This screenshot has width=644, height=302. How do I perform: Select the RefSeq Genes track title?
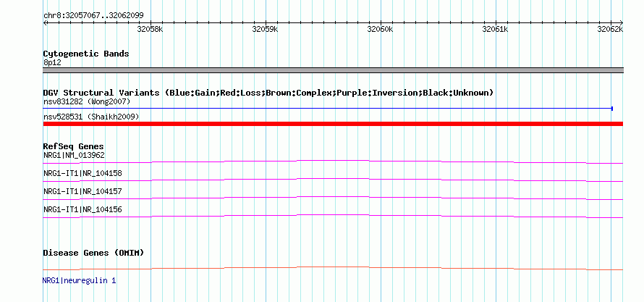(74, 147)
